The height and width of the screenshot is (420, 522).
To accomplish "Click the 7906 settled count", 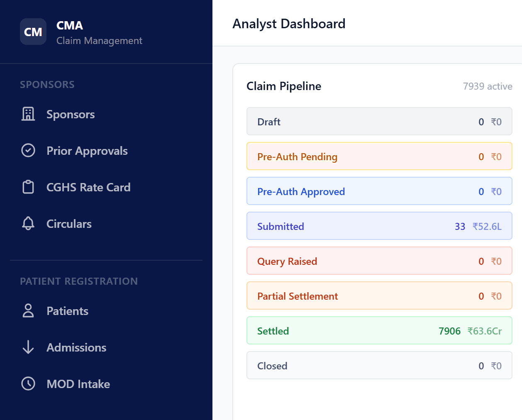I will [x=449, y=331].
